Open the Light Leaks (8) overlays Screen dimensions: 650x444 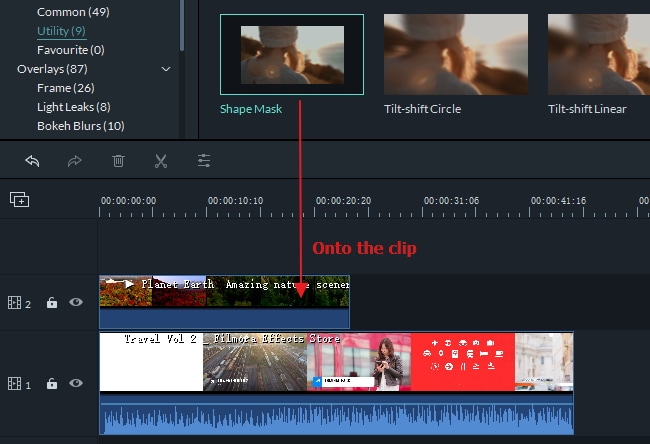click(74, 107)
